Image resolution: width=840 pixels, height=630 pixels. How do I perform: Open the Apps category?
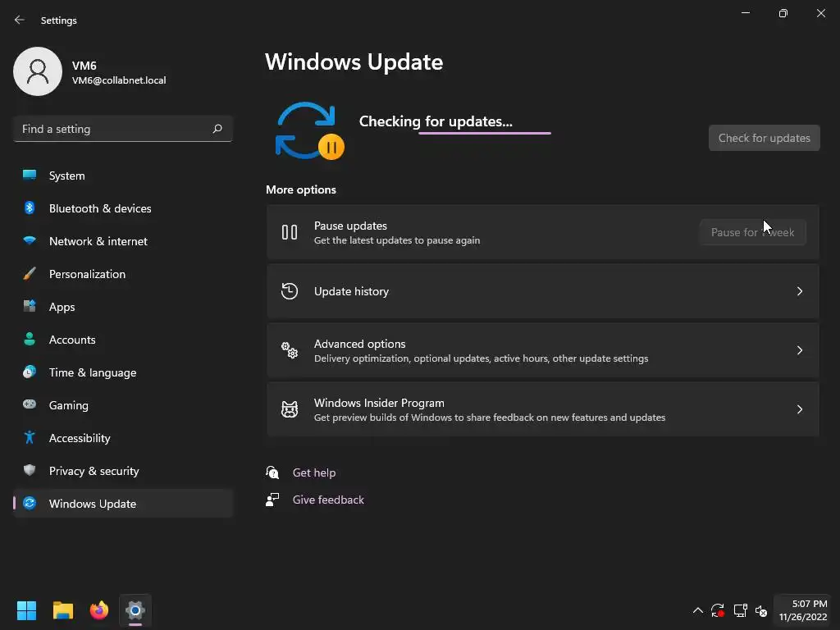tap(123, 307)
